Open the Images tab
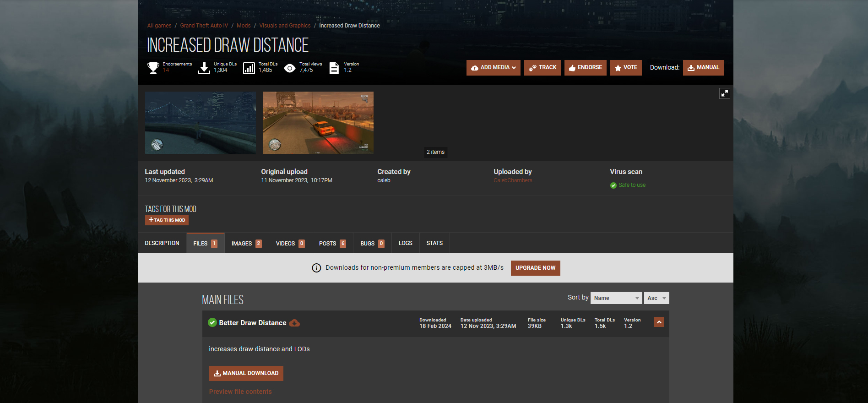Screen dimensions: 868x403 [247, 243]
